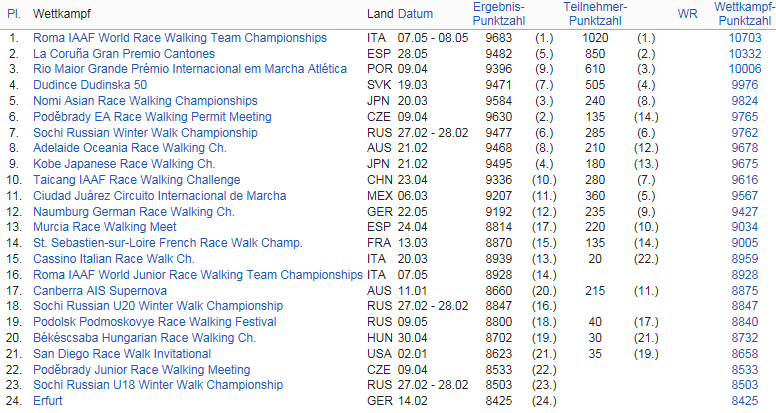Open Nomi Asian Race Walking Championships
The image size is (776, 413).
click(145, 101)
